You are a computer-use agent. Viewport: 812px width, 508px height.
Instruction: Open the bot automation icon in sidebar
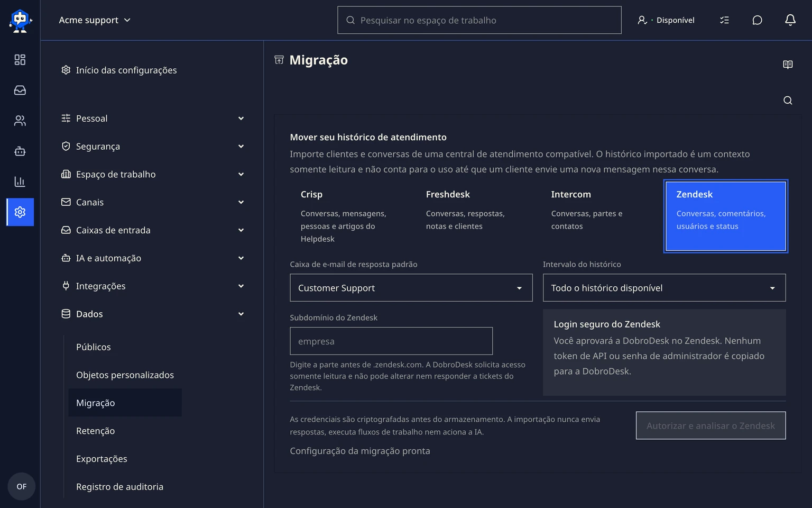20,151
